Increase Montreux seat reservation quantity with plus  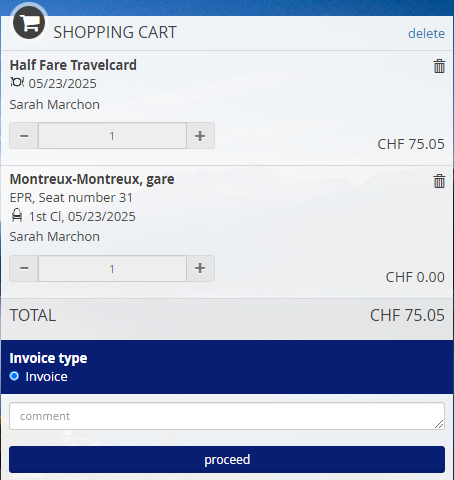point(200,268)
